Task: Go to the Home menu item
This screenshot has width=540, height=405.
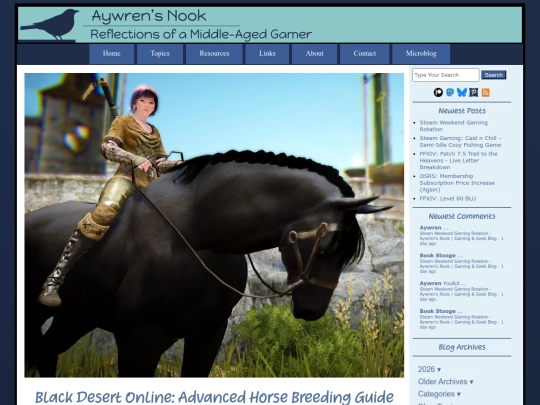Action: click(112, 53)
